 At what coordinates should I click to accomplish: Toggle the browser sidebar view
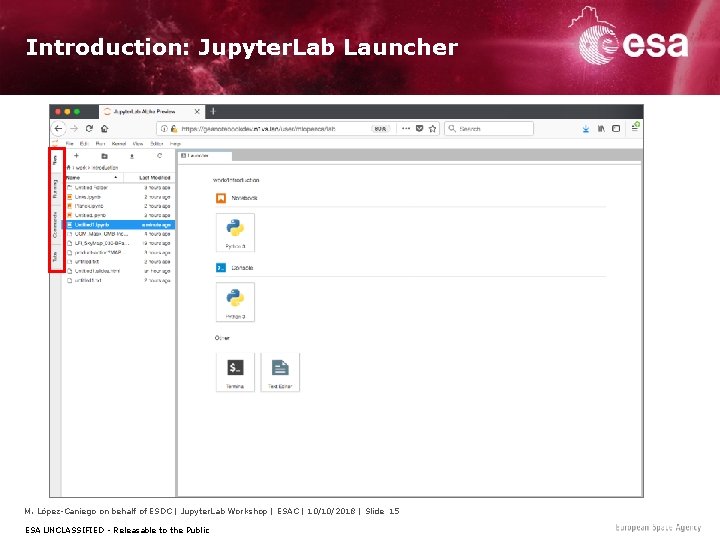(x=616, y=129)
